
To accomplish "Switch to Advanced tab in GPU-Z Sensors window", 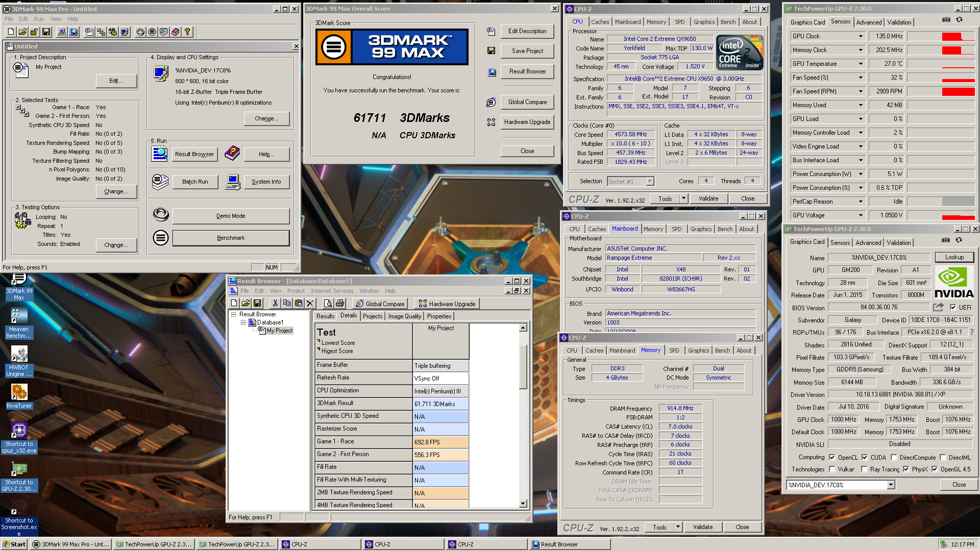I will coord(869,22).
